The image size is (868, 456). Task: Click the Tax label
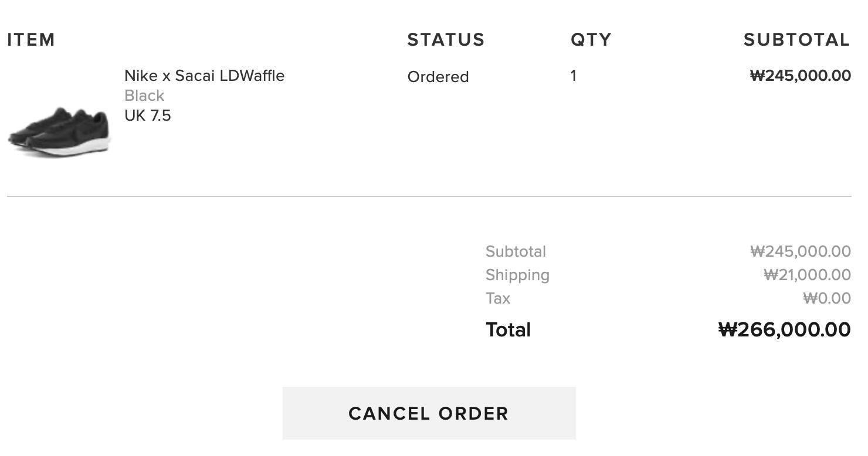point(498,298)
